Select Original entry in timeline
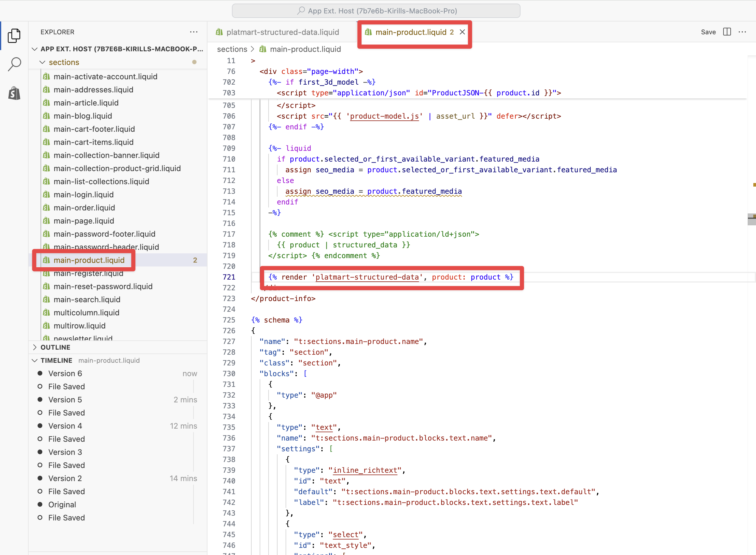Screen dimensions: 756x555 click(62, 505)
